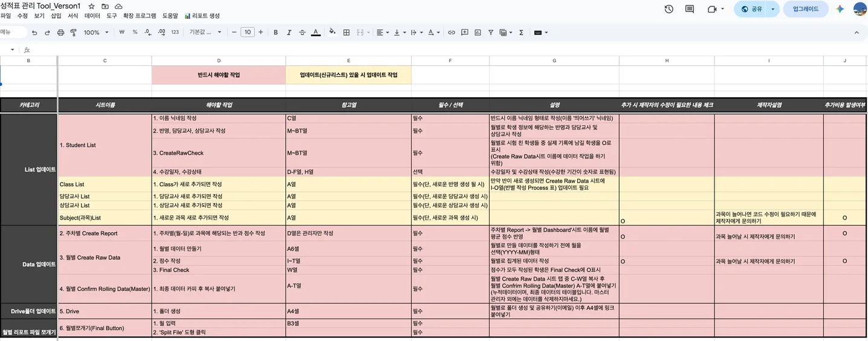868x341 pixels.
Task: Select cell 'Subject(과목)List'
Action: click(x=105, y=218)
